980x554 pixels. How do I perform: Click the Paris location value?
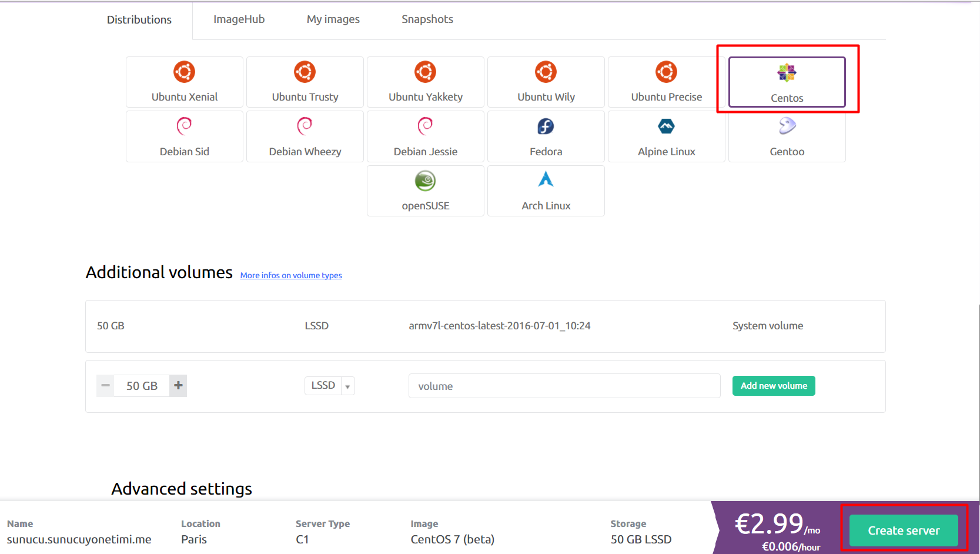194,539
